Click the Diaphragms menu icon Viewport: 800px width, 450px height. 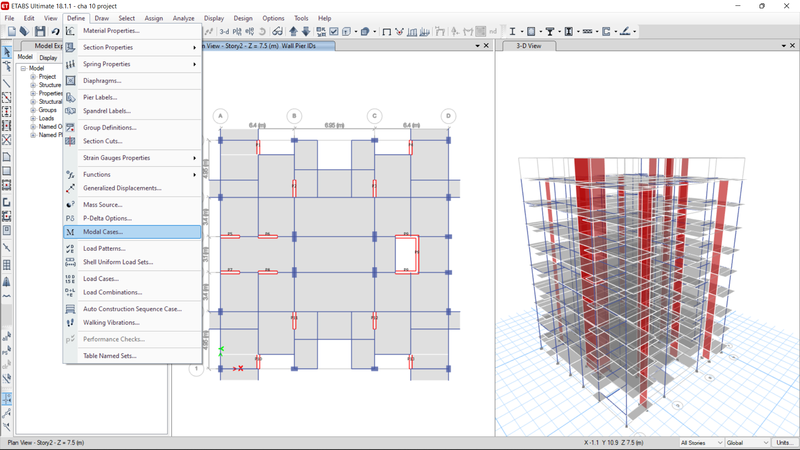(x=70, y=81)
